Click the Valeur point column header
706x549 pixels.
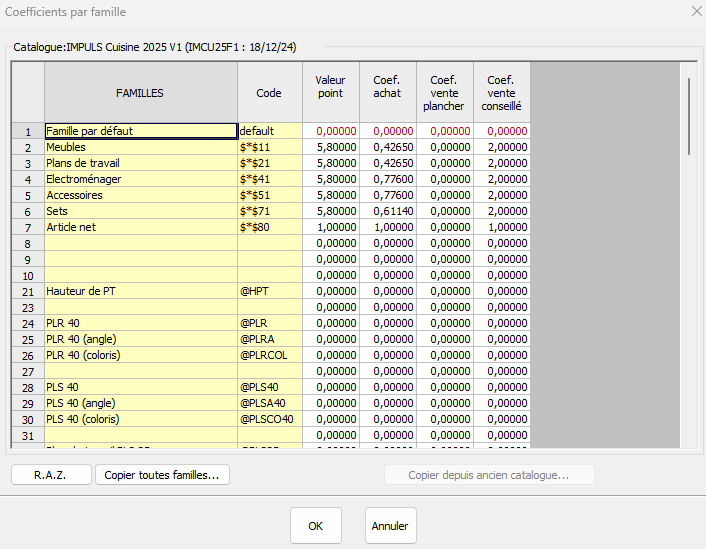pos(330,93)
